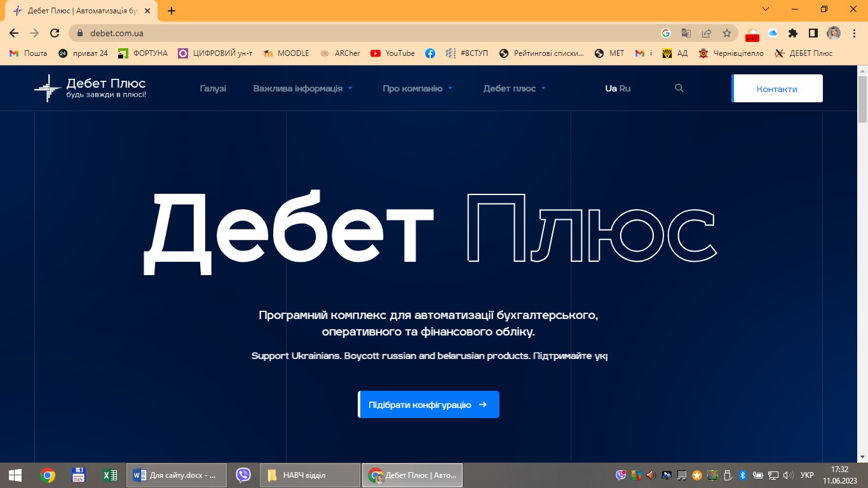View site security lock info

[x=80, y=33]
